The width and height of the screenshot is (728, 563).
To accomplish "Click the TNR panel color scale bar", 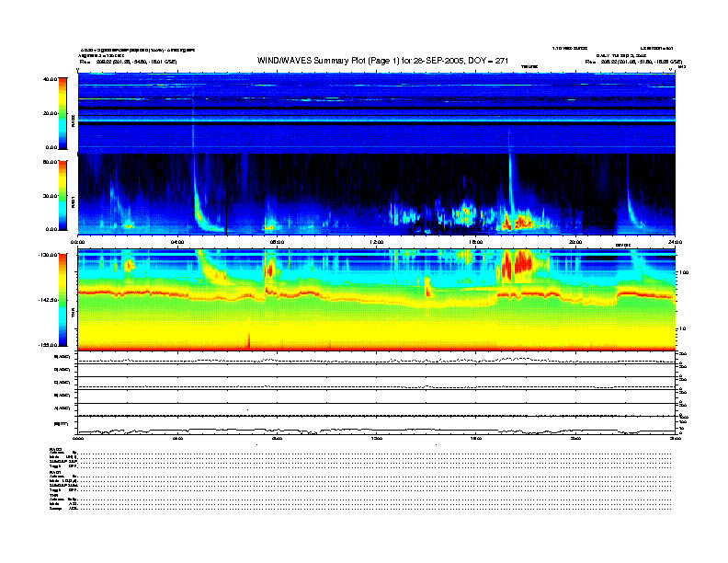I will pos(63,300).
